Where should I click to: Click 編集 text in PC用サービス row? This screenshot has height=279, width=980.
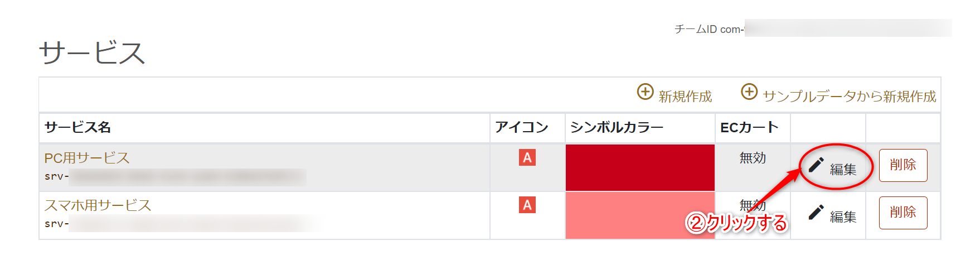coord(843,169)
